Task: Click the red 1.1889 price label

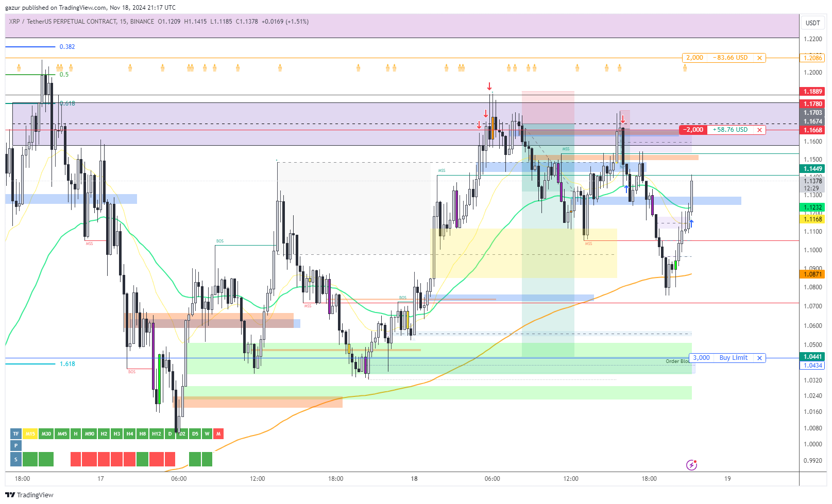Action: pos(812,92)
